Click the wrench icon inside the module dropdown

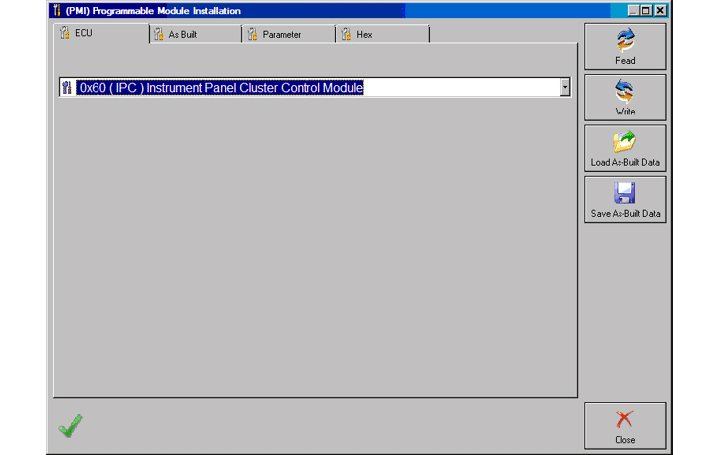(x=67, y=88)
